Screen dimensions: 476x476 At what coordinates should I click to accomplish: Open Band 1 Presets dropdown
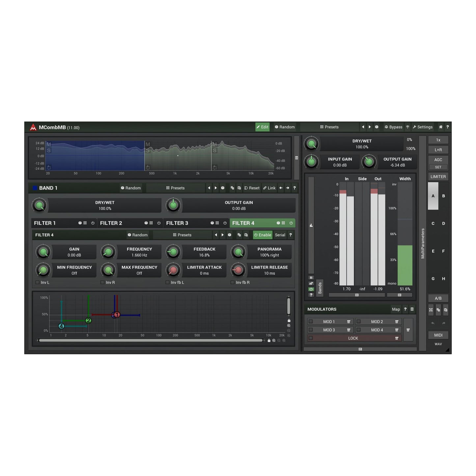coord(175,188)
